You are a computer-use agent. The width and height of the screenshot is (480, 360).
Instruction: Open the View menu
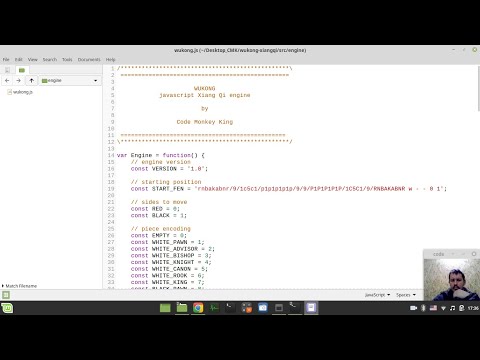click(x=32, y=59)
